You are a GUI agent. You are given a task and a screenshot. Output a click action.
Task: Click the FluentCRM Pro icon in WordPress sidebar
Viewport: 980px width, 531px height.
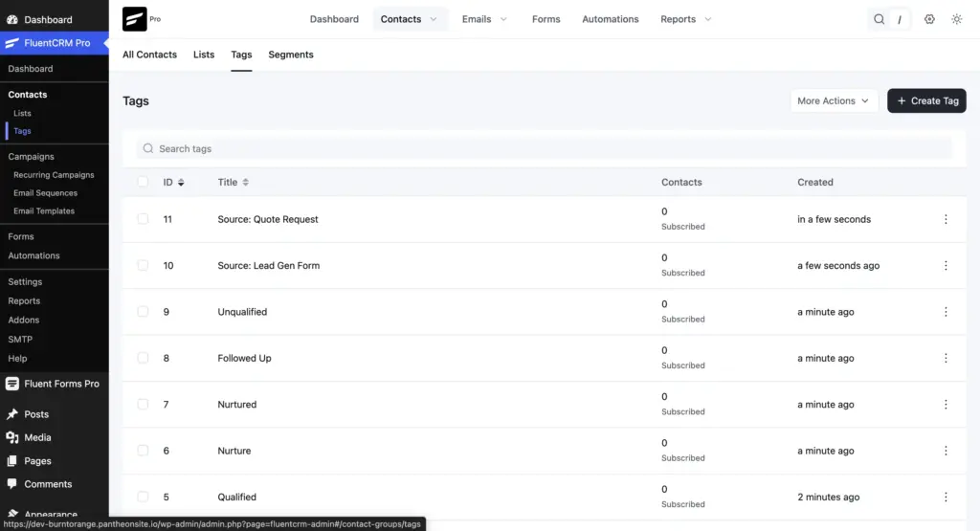click(x=11, y=43)
